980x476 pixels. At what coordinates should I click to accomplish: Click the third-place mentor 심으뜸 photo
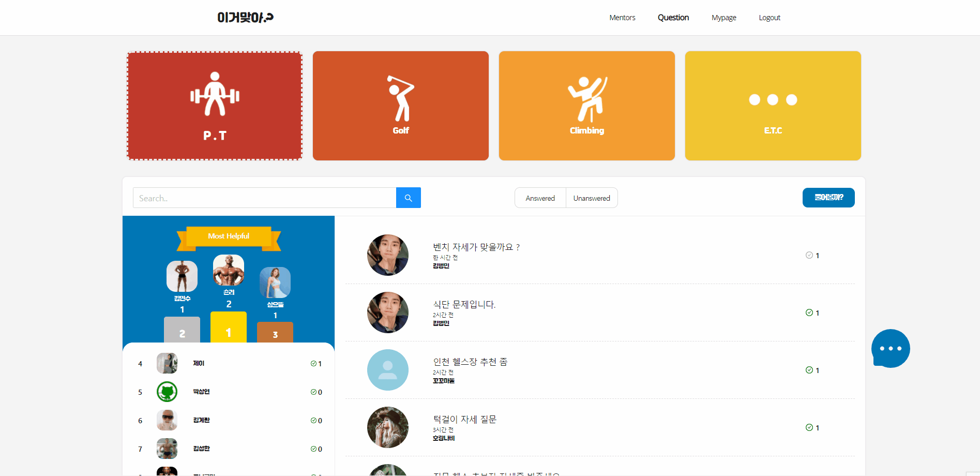coord(275,282)
